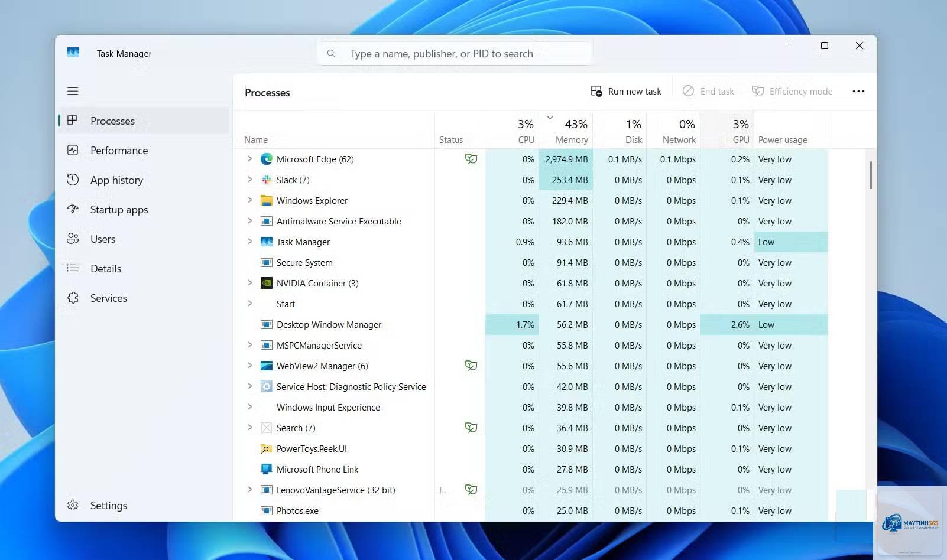Click the process search input field

455,53
